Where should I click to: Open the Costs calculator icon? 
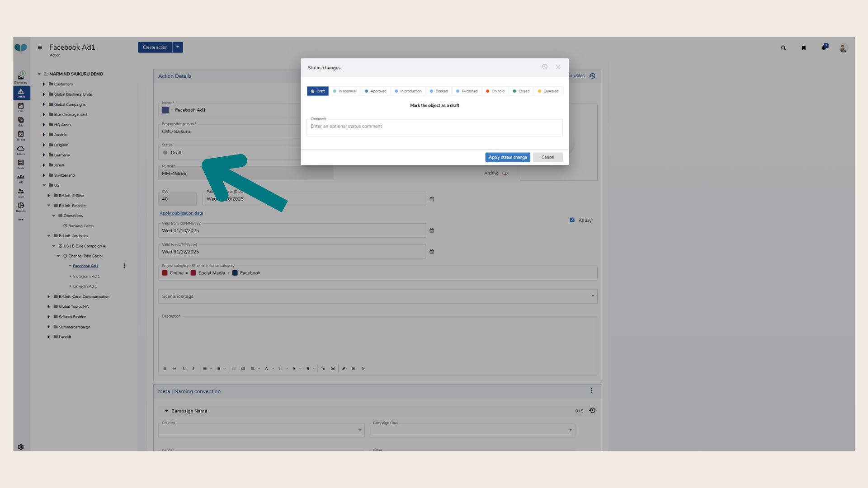tap(21, 164)
